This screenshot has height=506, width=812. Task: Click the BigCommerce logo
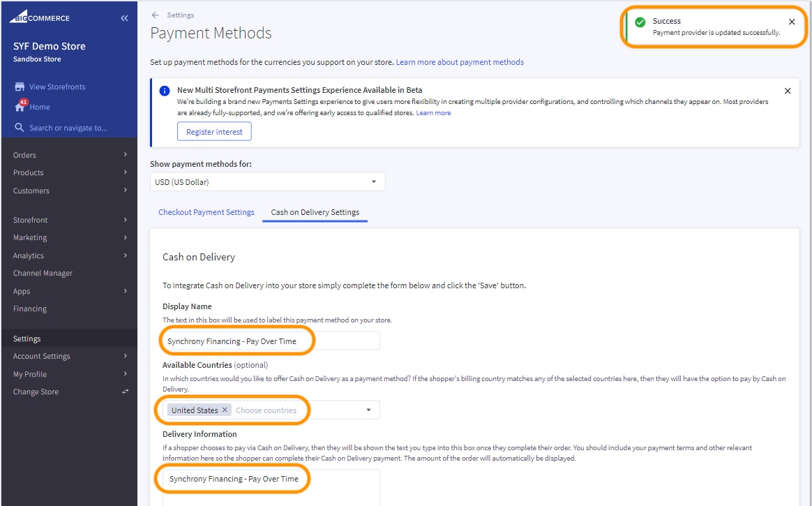39,17
